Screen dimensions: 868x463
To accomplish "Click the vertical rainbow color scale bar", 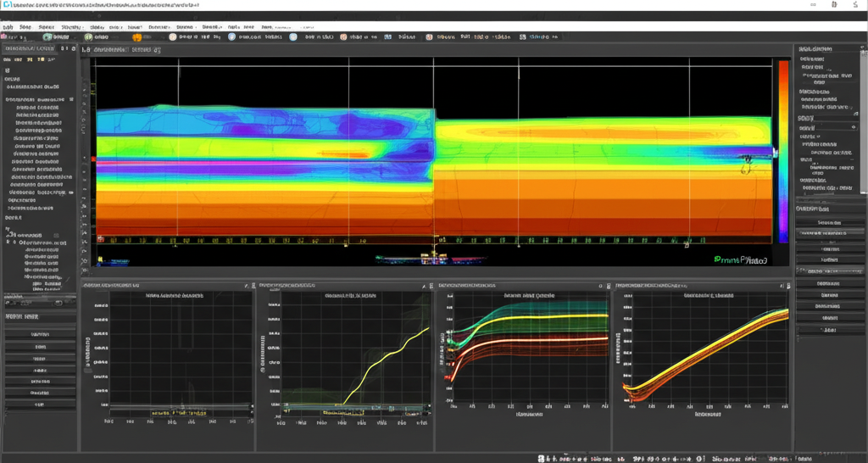I will 783,151.
